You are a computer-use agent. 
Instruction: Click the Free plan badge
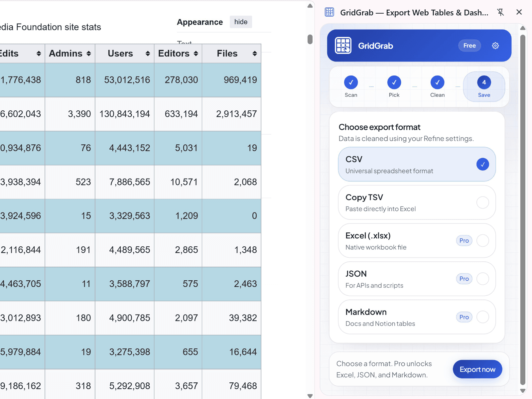coord(469,46)
